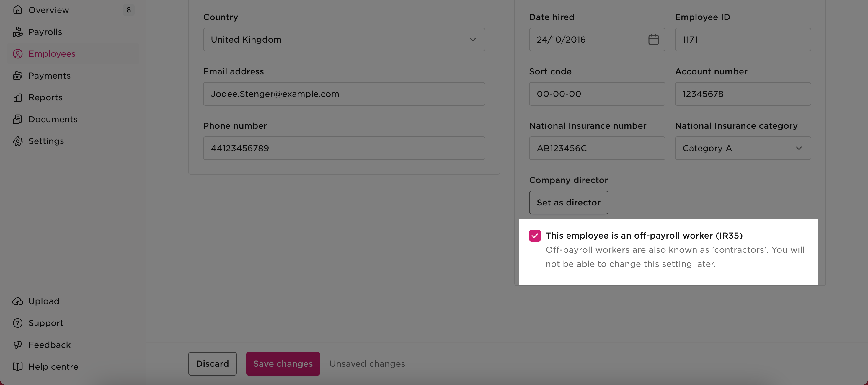Discard the unsaved changes

(212, 363)
